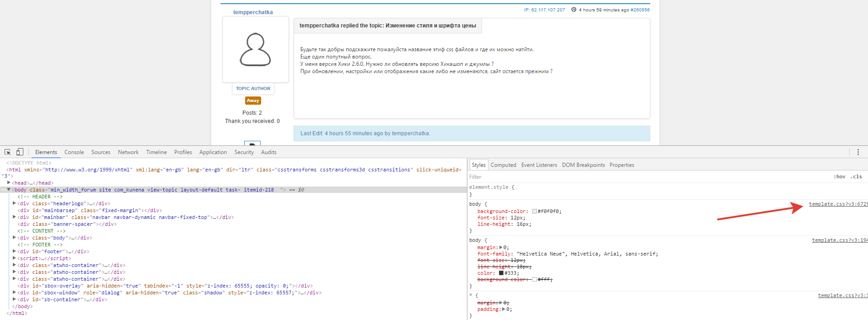
Task: Expand the head element node
Action: [x=9, y=183]
